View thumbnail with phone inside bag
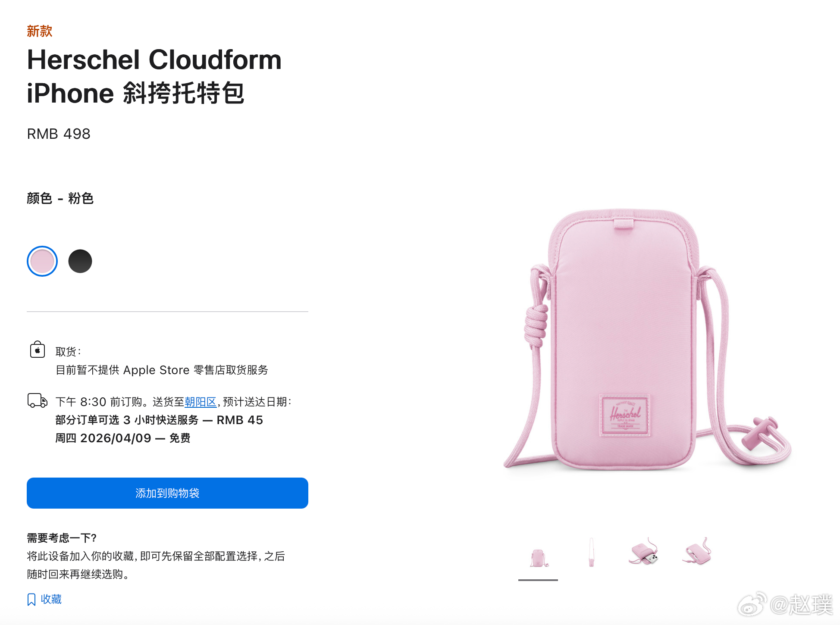Screen dimensions: 840x625 tap(644, 552)
